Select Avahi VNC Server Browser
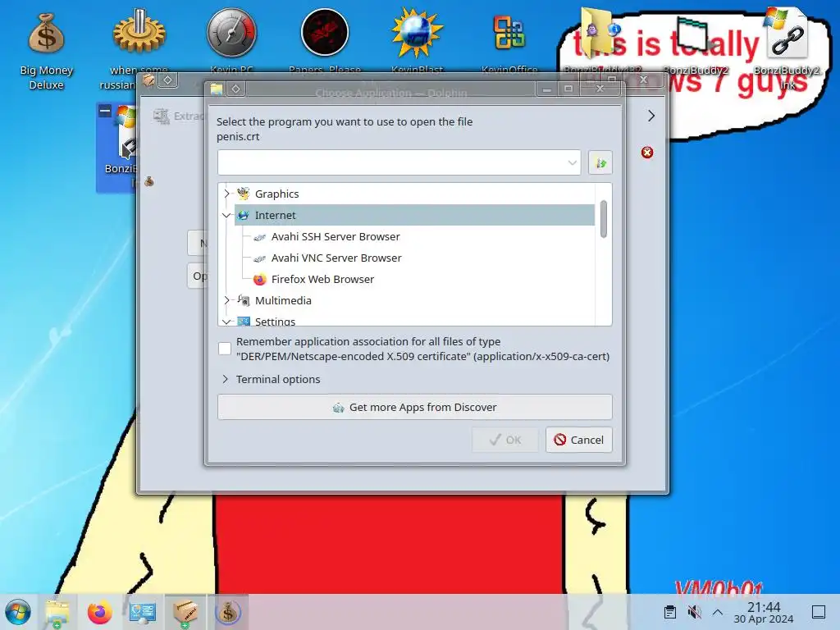840x630 pixels. click(336, 258)
